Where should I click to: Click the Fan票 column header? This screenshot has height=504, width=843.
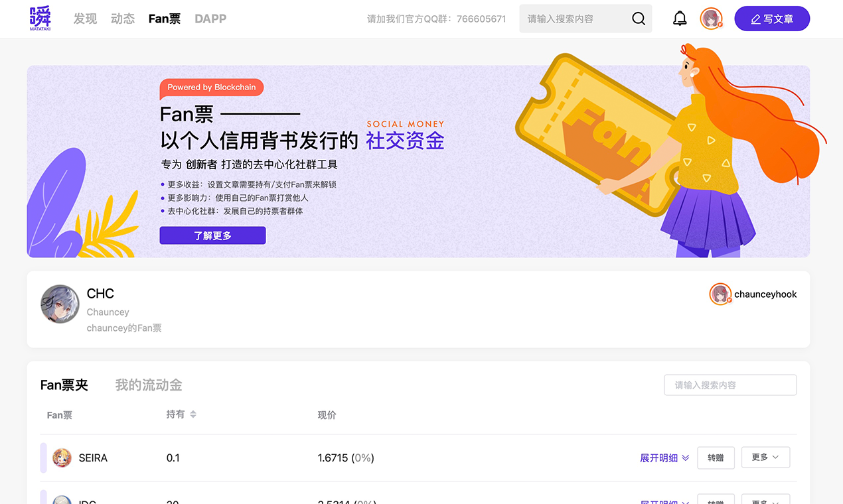coord(60,415)
